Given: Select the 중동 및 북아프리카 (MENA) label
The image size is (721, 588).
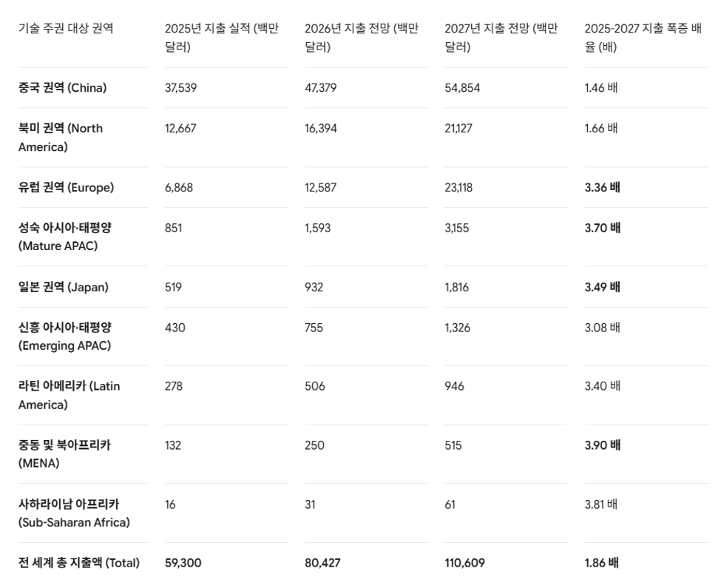Looking at the screenshot, I should (x=64, y=453).
